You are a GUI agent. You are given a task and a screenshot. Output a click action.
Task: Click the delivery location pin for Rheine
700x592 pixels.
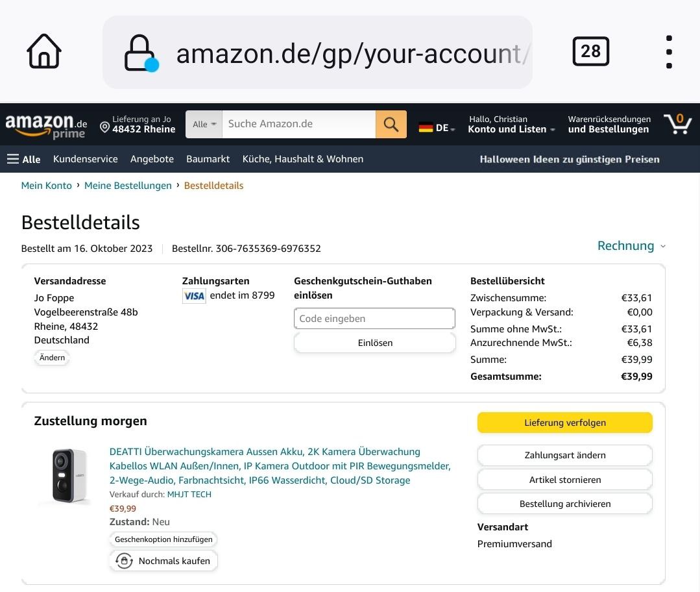pos(105,127)
